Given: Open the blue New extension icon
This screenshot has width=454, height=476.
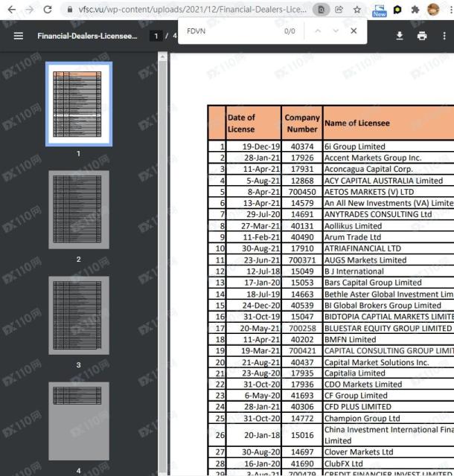Looking at the screenshot, I should [x=380, y=10].
